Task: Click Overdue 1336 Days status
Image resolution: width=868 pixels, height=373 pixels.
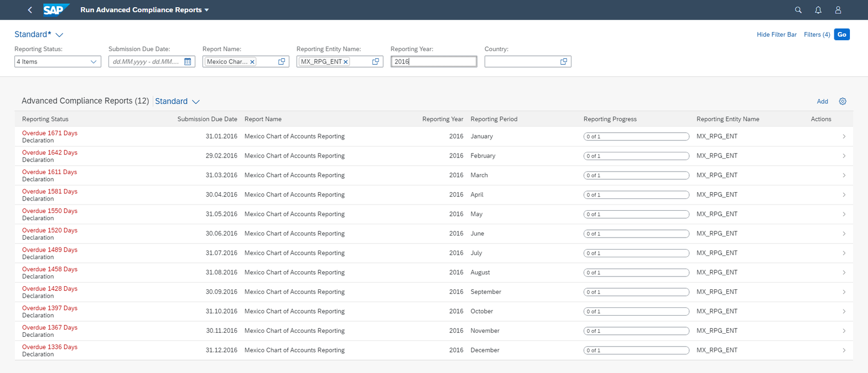Action: click(50, 347)
